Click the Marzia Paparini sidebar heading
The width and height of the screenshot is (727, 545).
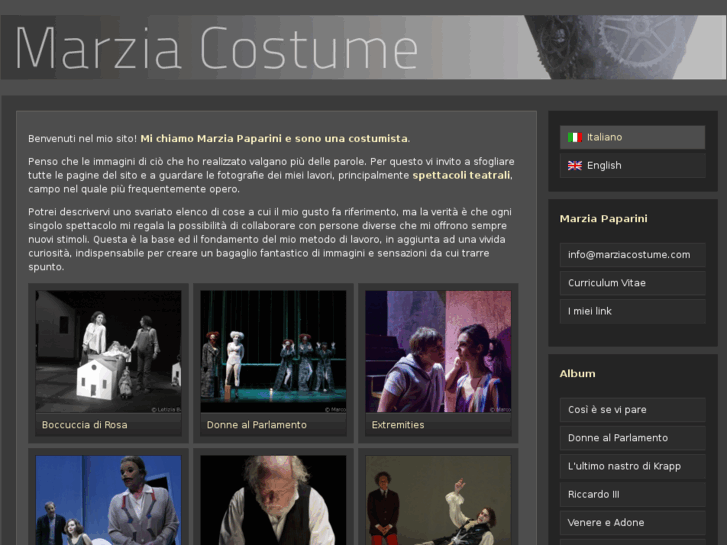[x=603, y=218]
